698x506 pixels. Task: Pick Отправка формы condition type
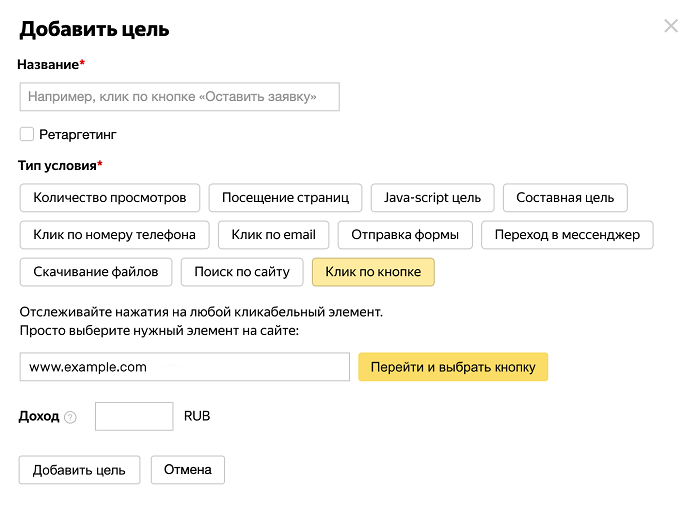point(405,235)
